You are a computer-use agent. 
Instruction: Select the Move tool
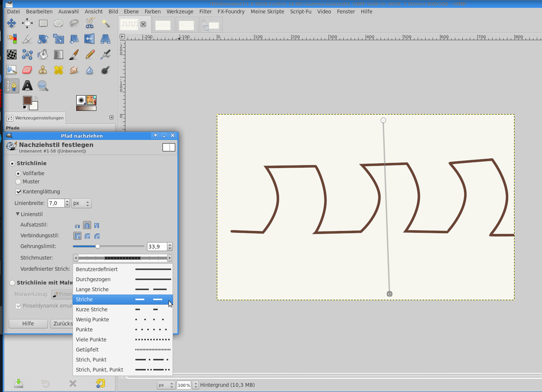[12, 23]
